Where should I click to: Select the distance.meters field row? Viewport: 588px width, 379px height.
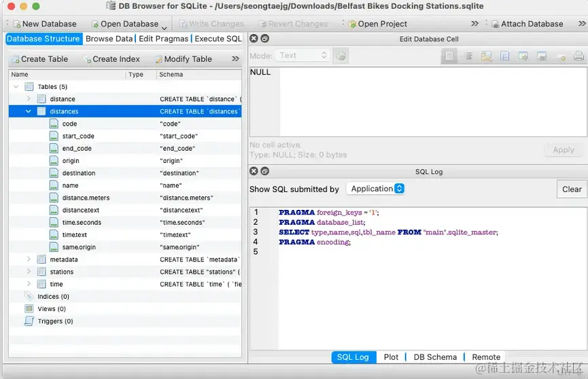(x=125, y=198)
